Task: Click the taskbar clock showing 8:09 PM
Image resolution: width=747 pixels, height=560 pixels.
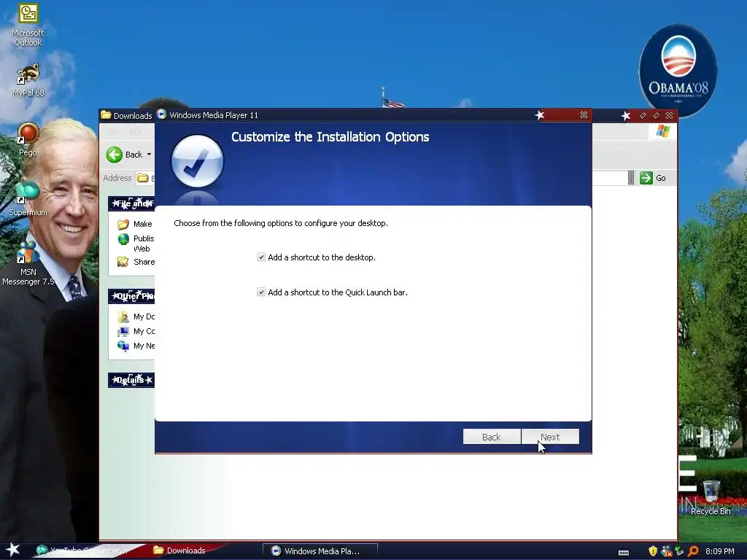Action: tap(719, 551)
